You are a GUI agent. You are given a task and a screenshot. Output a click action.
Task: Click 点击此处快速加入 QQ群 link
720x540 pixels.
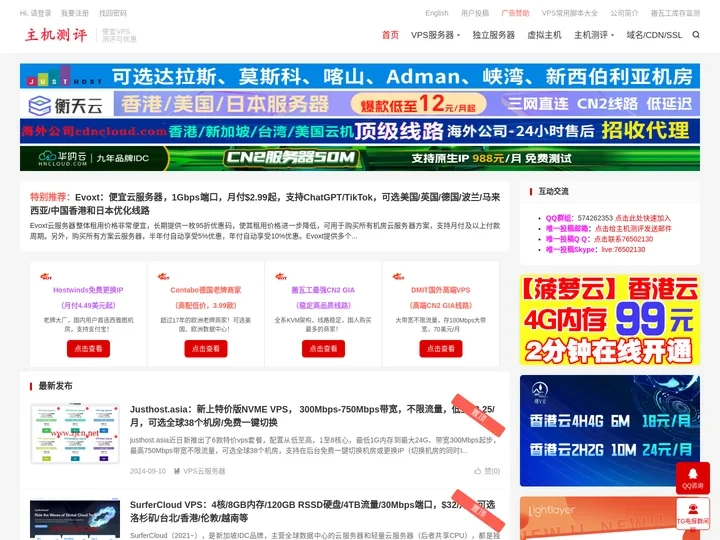tap(643, 218)
